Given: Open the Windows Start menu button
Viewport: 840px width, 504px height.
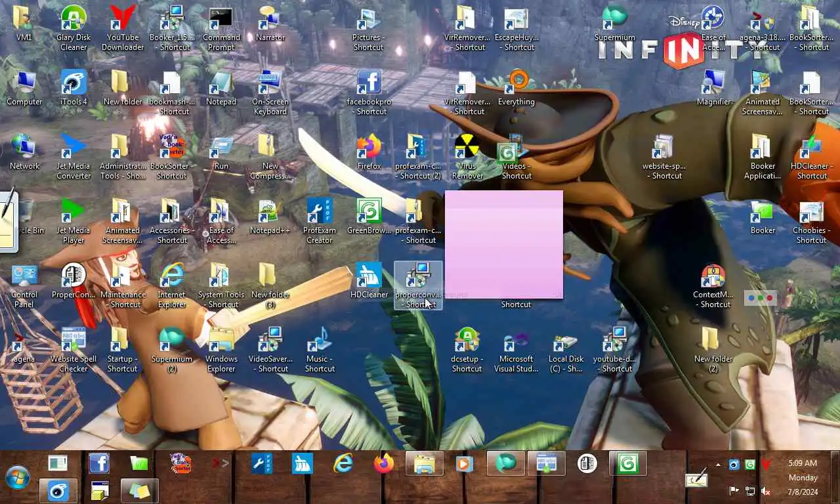Looking at the screenshot, I should point(17,477).
